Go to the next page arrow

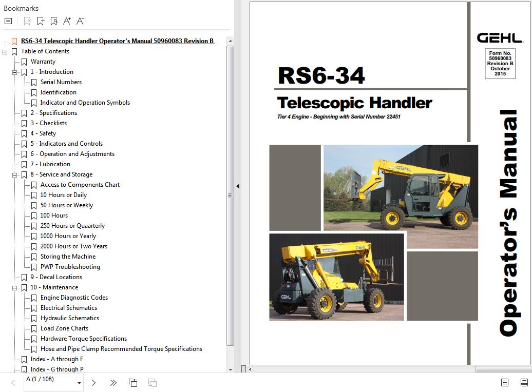point(93,383)
